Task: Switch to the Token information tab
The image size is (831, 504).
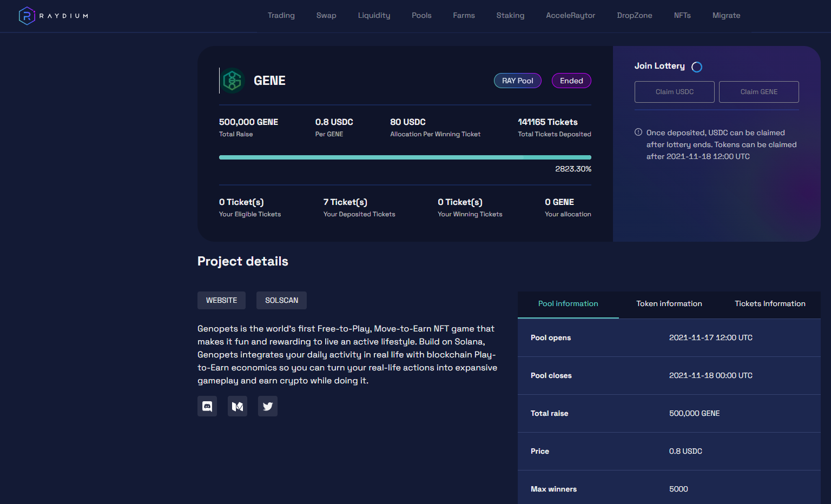Action: click(x=669, y=304)
